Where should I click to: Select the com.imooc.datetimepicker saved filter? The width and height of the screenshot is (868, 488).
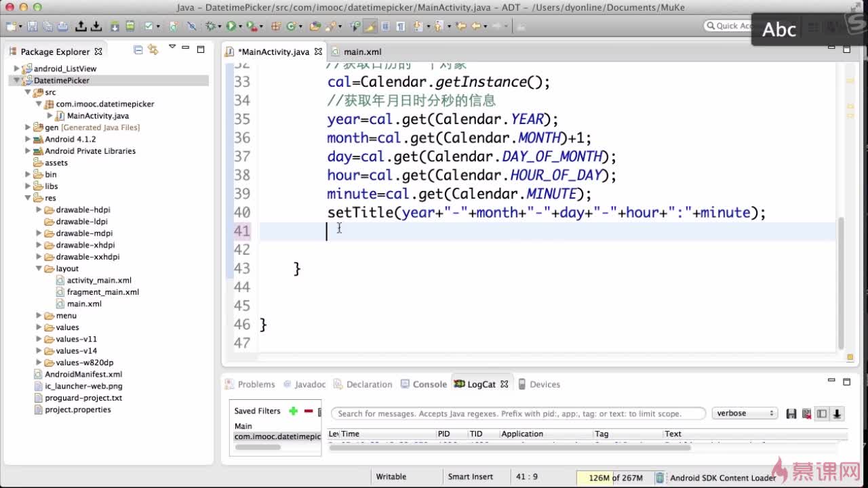pos(277,436)
